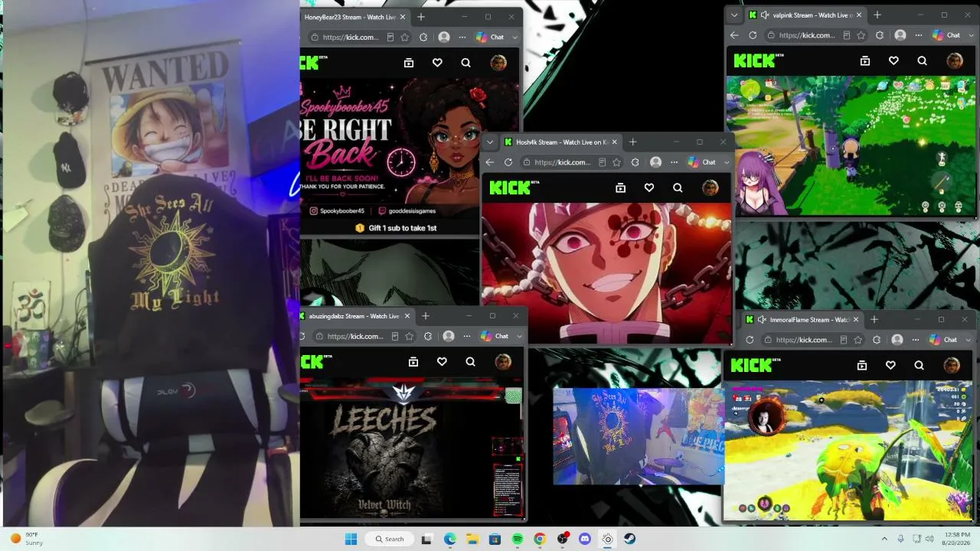Bookmark page with star in abuzingdabz window
This screenshot has height=551, width=980.
coord(409,336)
